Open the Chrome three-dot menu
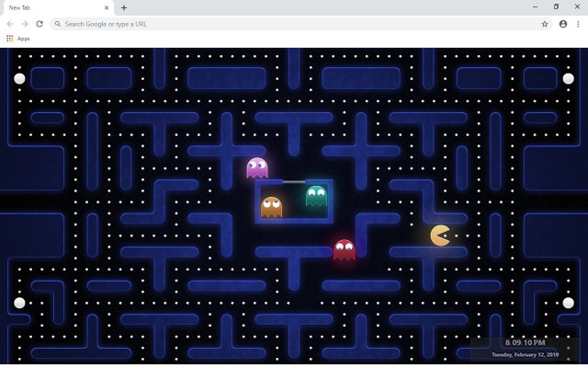The width and height of the screenshot is (588, 368). (578, 24)
